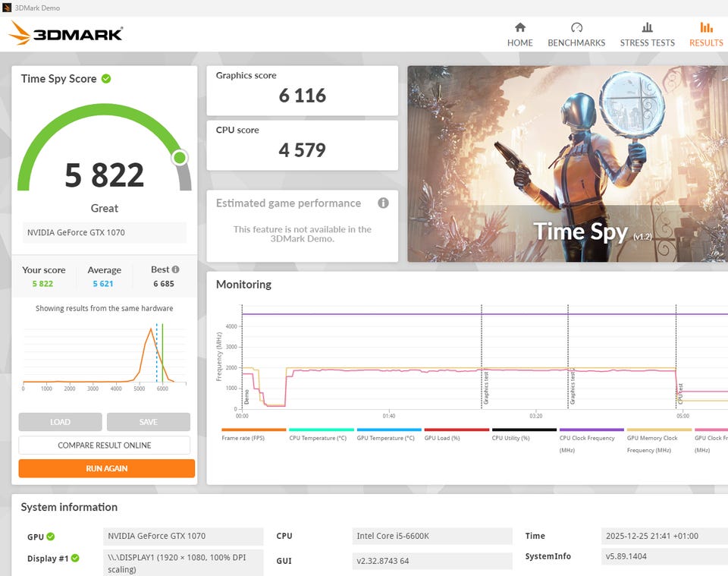The image size is (728, 576).
Task: Click the info icon beside Estimated game performance
Action: pyautogui.click(x=383, y=203)
